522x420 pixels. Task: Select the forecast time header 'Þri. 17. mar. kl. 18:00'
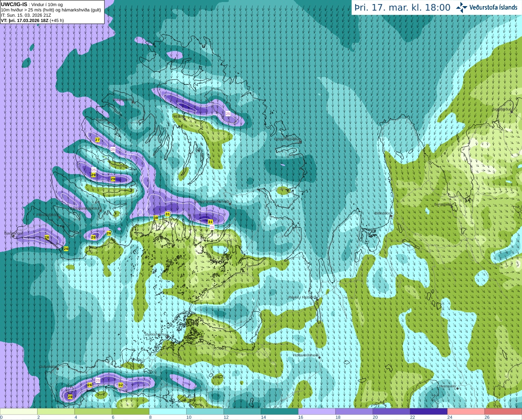pyautogui.click(x=403, y=7)
